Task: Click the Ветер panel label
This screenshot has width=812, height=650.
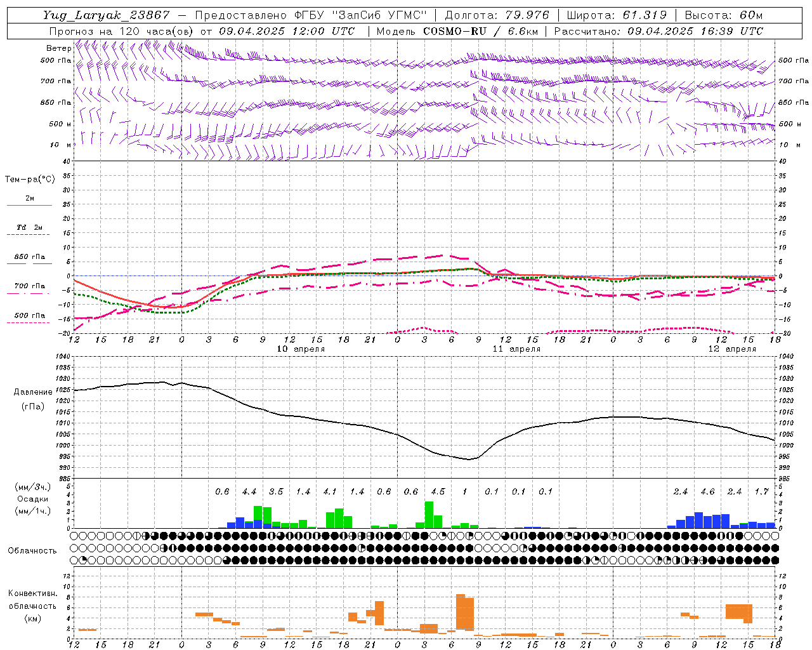Action: click(x=58, y=48)
